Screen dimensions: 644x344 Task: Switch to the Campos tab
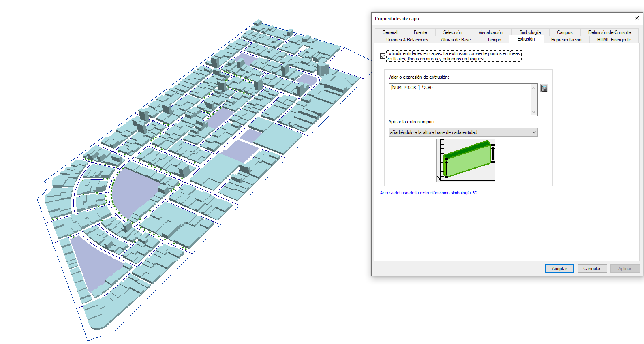point(564,32)
